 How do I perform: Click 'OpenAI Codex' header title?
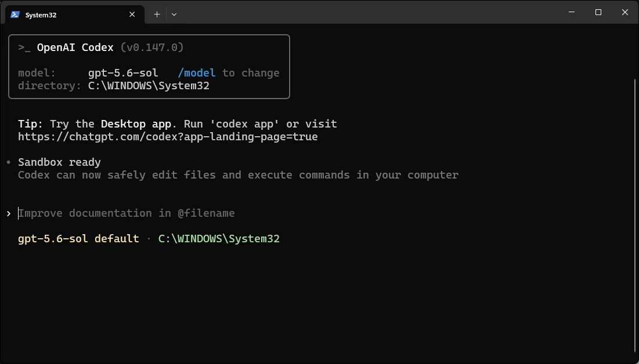pyautogui.click(x=75, y=47)
